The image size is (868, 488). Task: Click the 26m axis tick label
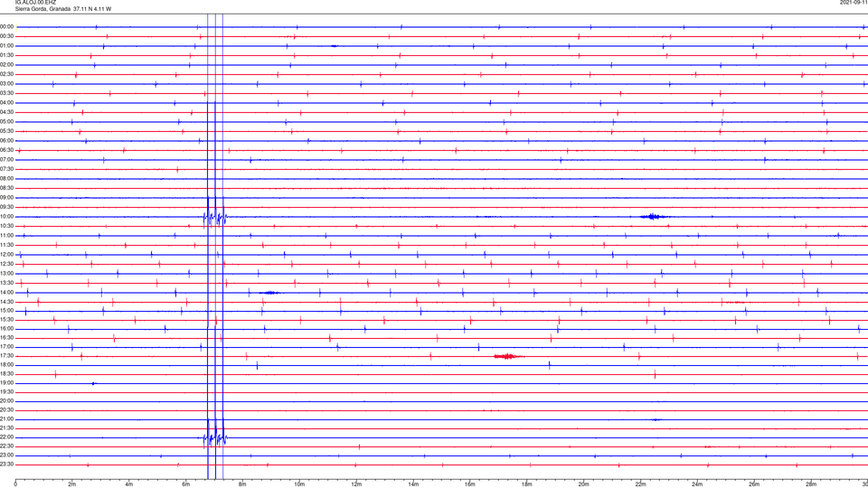click(754, 484)
